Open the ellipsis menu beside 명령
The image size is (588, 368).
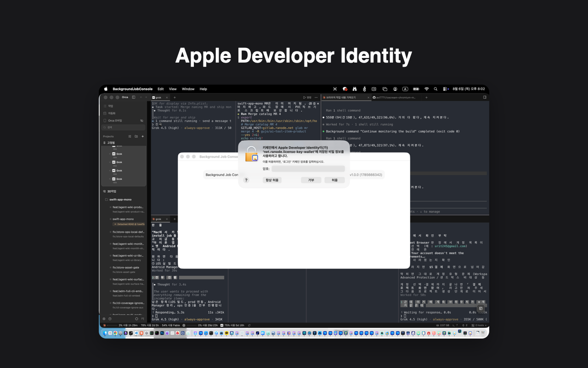tap(317, 98)
